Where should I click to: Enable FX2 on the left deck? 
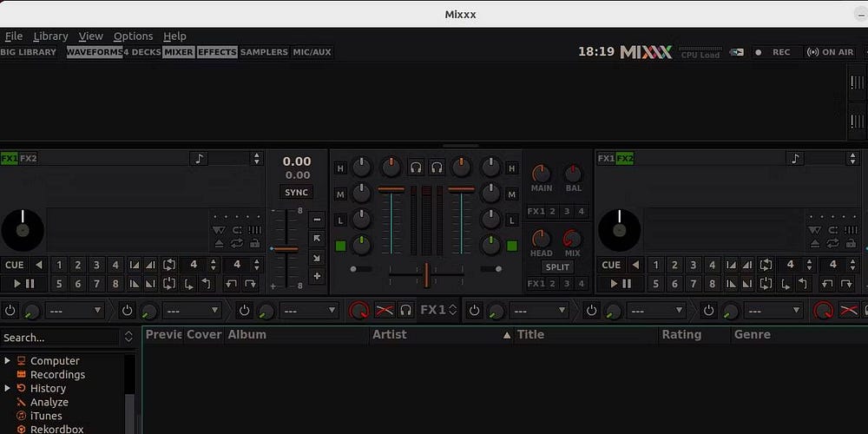click(x=29, y=159)
